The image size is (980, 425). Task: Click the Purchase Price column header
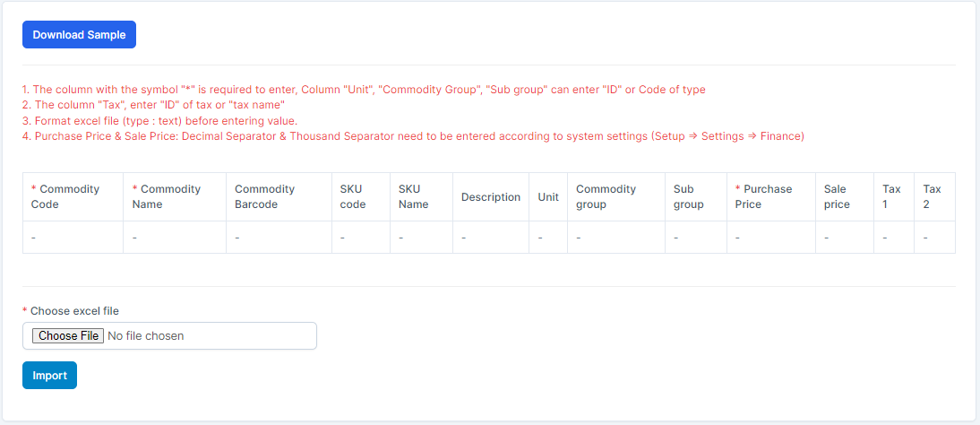point(767,196)
